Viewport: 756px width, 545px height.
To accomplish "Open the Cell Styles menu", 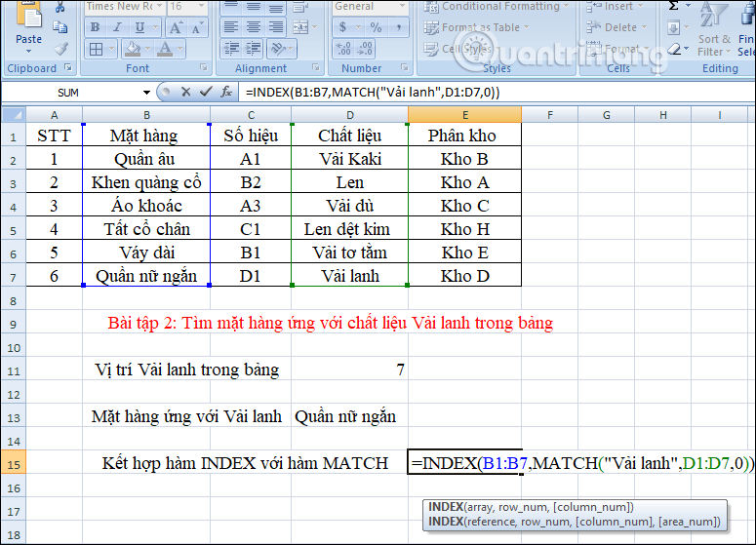I will (x=462, y=49).
